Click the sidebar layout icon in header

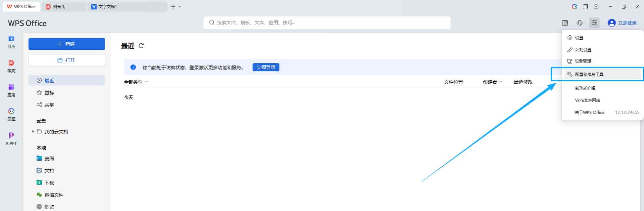[x=565, y=23]
